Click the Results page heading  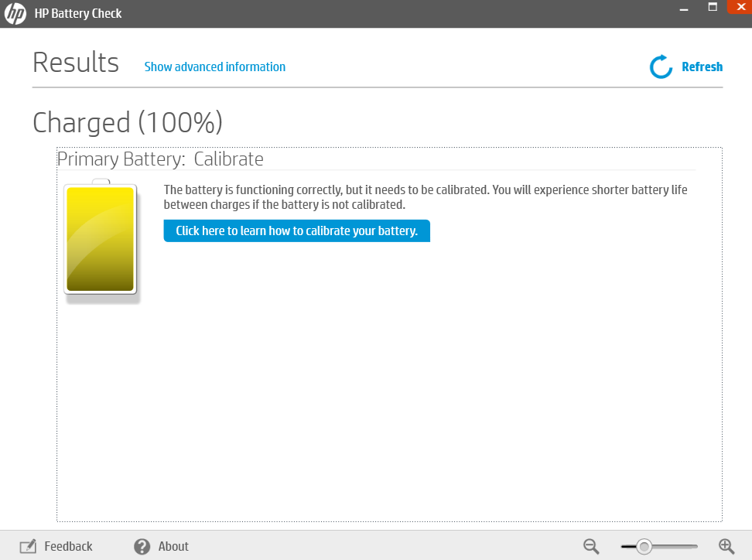(75, 62)
